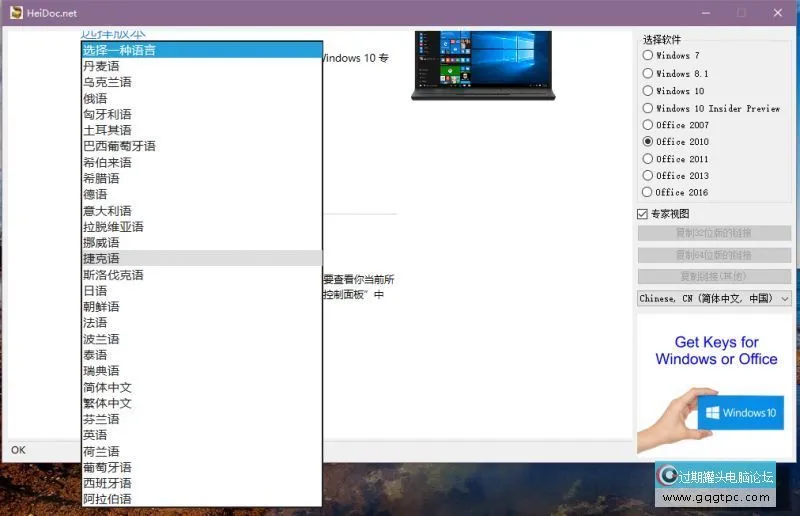Choose the Office 2013 option
Screen dimensions: 800x516
click(x=648, y=176)
